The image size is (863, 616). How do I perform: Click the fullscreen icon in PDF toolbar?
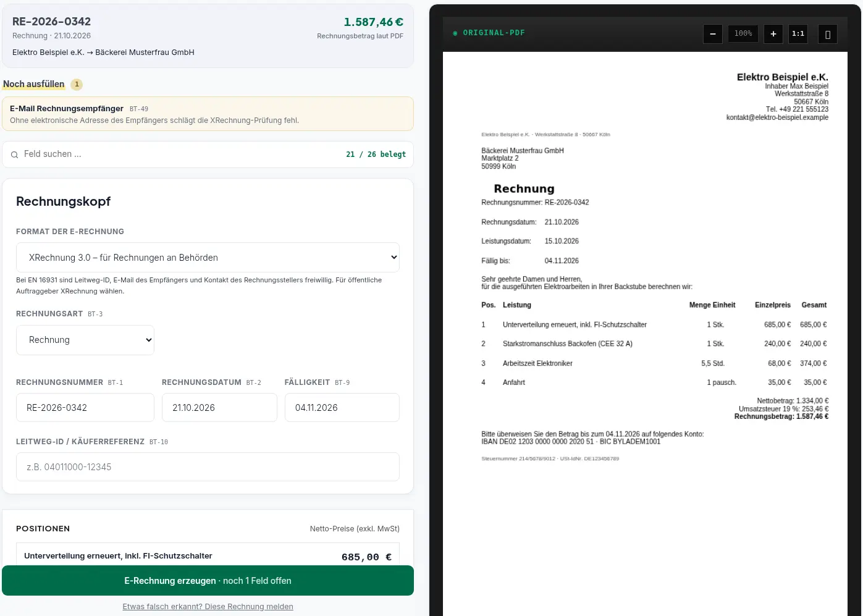(x=828, y=34)
